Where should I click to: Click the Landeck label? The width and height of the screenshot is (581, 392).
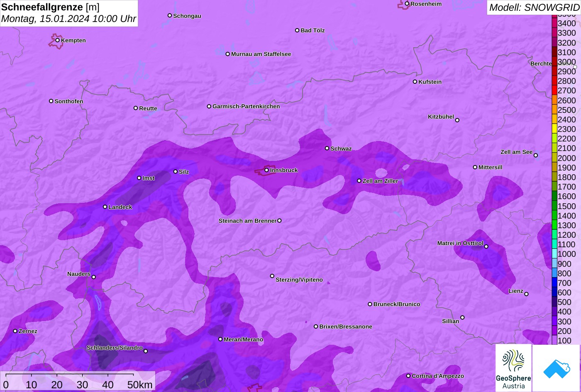pyautogui.click(x=120, y=207)
